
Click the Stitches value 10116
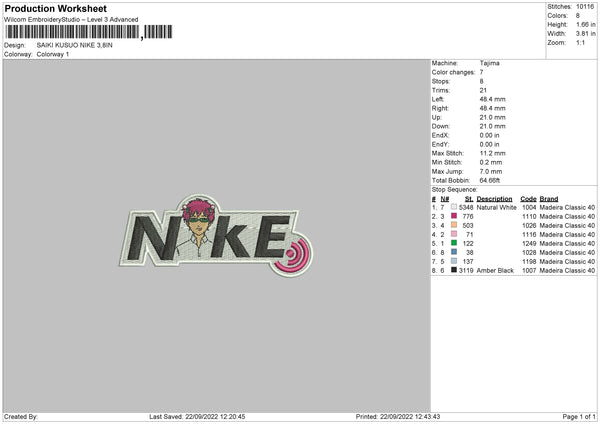click(585, 7)
